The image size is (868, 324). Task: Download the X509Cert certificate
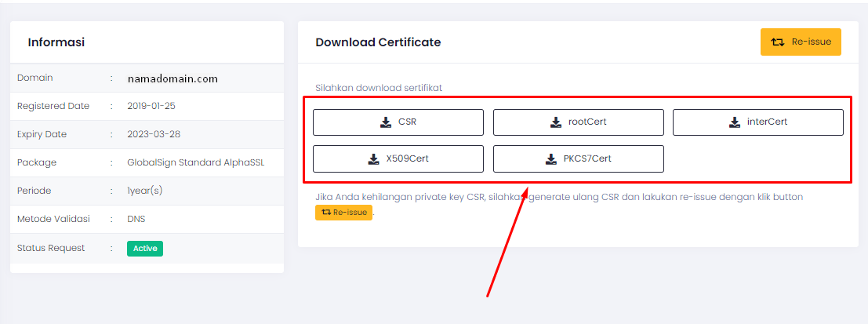[x=398, y=158]
